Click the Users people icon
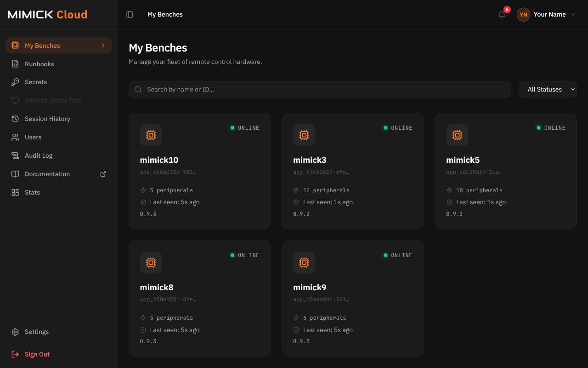Viewport: 588px width, 368px height. click(15, 137)
